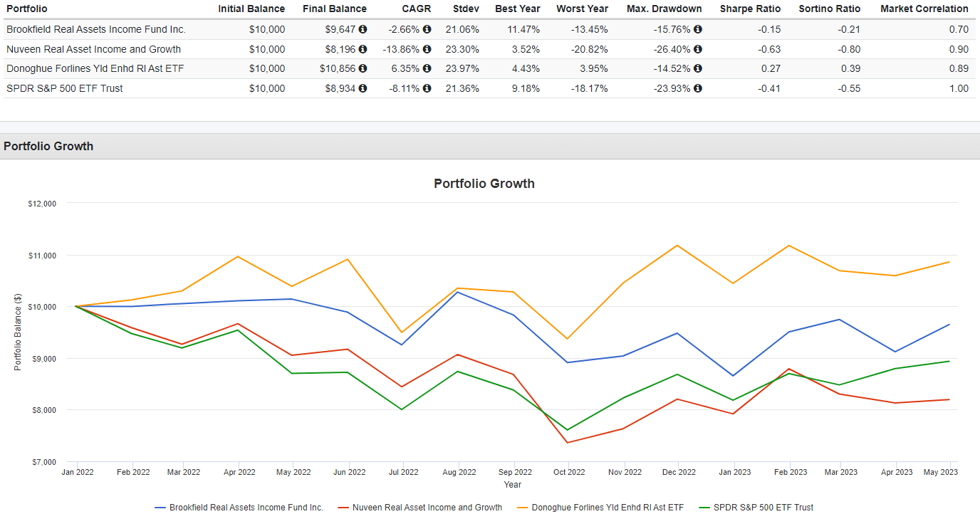Open info icon next to Nuveen CAGR -13.86%
The width and height of the screenshot is (980, 514).
click(x=427, y=49)
